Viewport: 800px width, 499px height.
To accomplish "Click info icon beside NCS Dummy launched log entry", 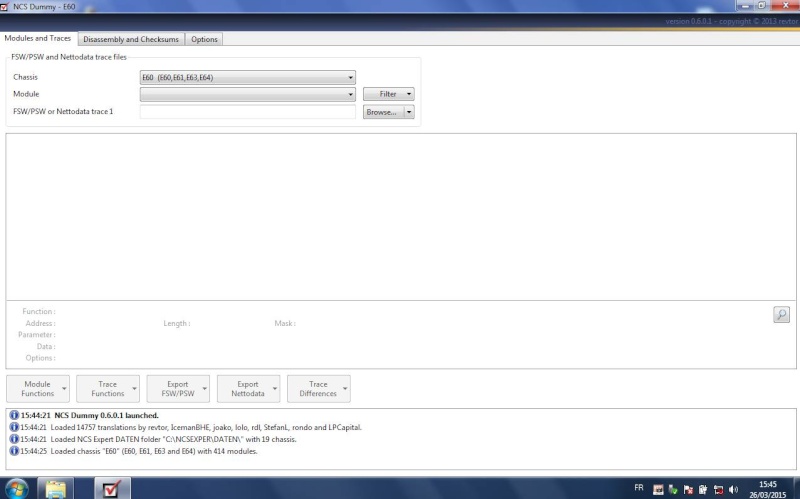I will click(14, 415).
